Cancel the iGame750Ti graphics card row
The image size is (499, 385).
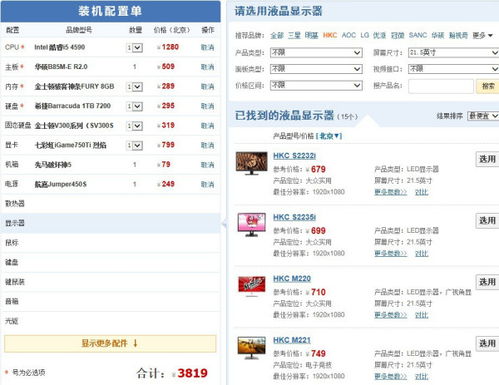pyautogui.click(x=207, y=145)
